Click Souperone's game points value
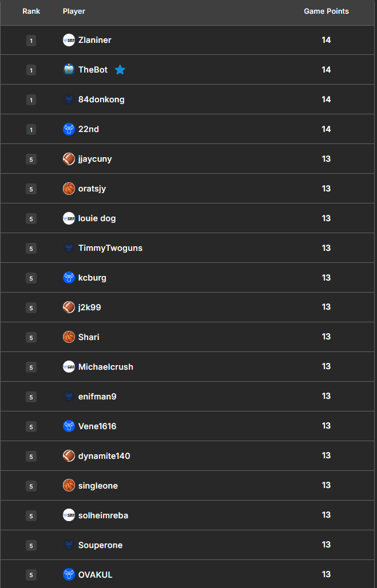This screenshot has width=377, height=588. tap(326, 545)
